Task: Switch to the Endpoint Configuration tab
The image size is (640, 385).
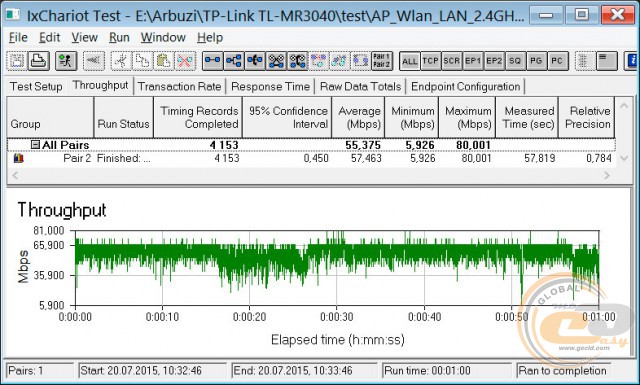Action: [x=465, y=87]
